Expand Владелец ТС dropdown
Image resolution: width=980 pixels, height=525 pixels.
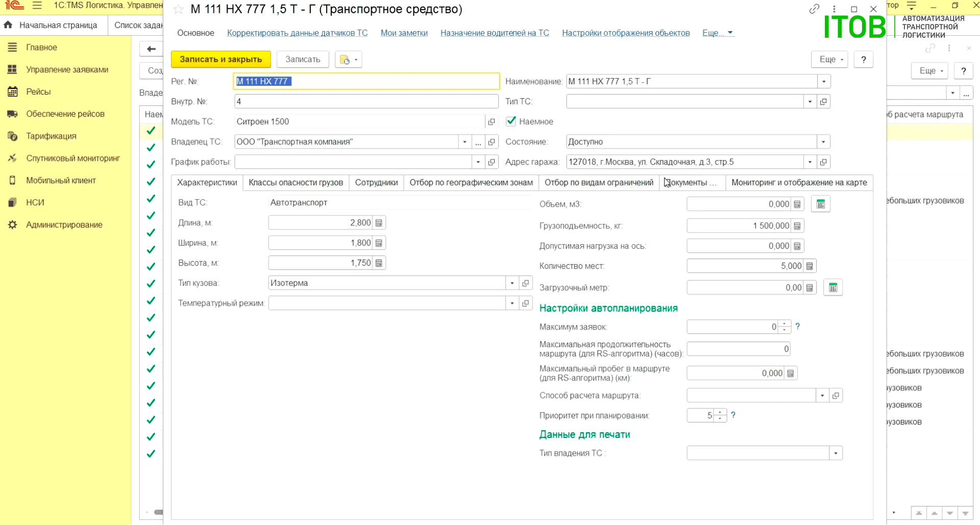click(x=464, y=142)
